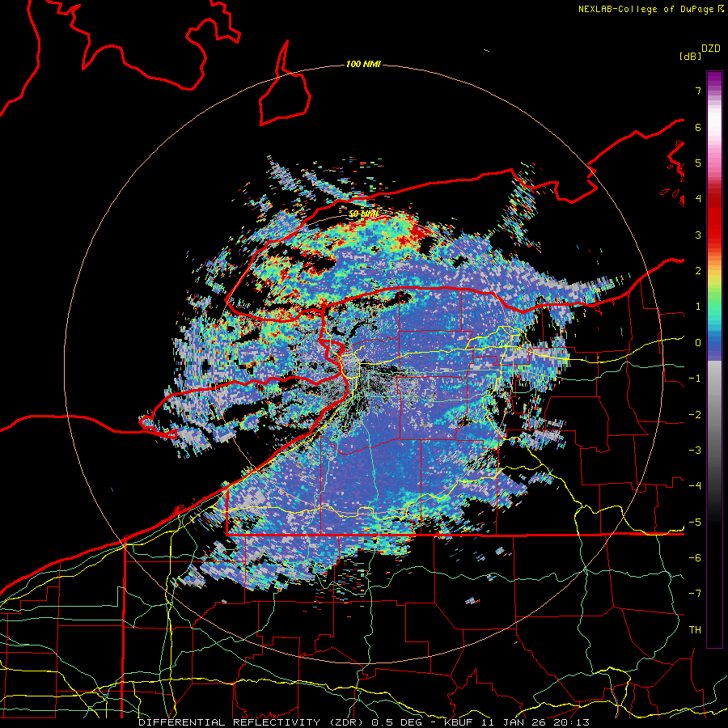Click the 0 dB legend tick label
Viewport: 728px width, 728px height.
(698, 343)
